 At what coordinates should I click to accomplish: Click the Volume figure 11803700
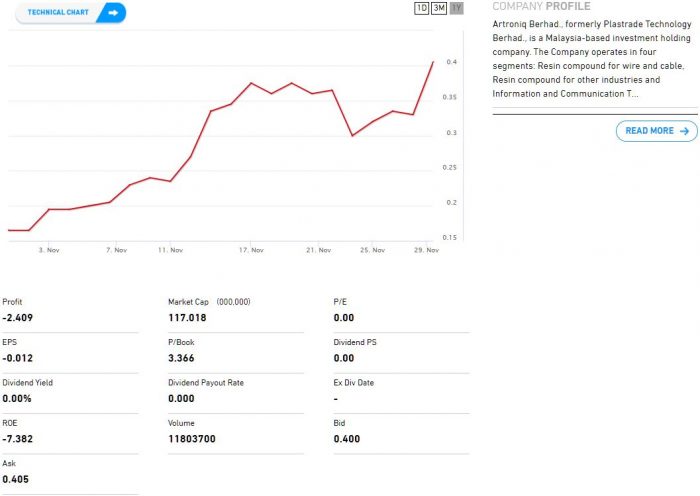(x=192, y=439)
